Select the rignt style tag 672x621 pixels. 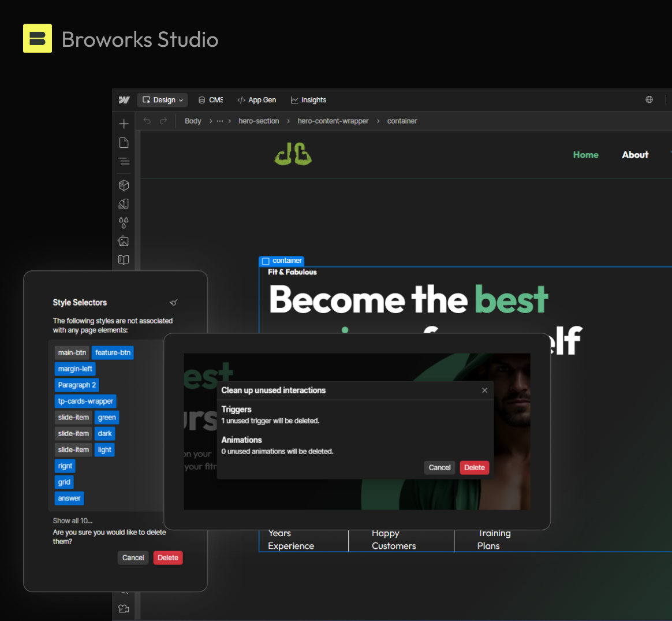(65, 466)
